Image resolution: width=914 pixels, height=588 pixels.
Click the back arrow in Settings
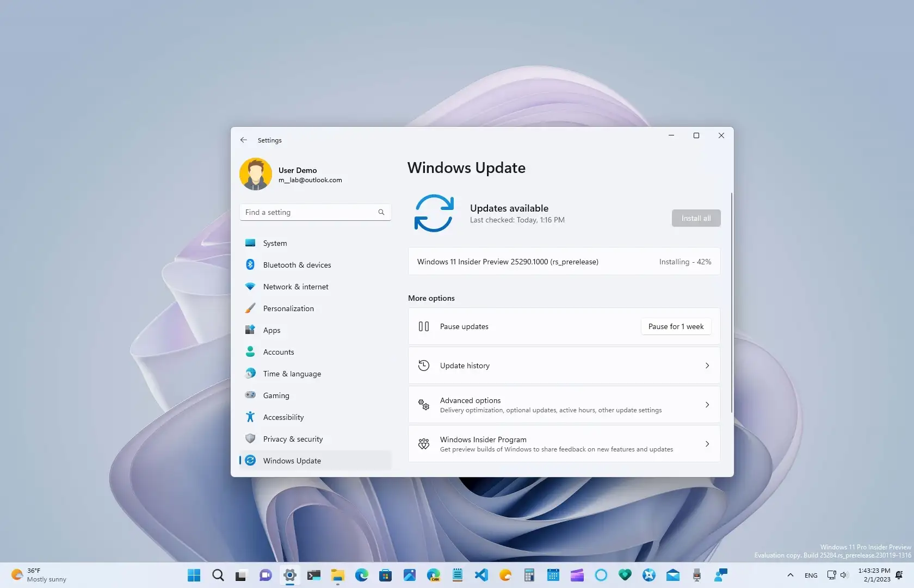click(244, 140)
